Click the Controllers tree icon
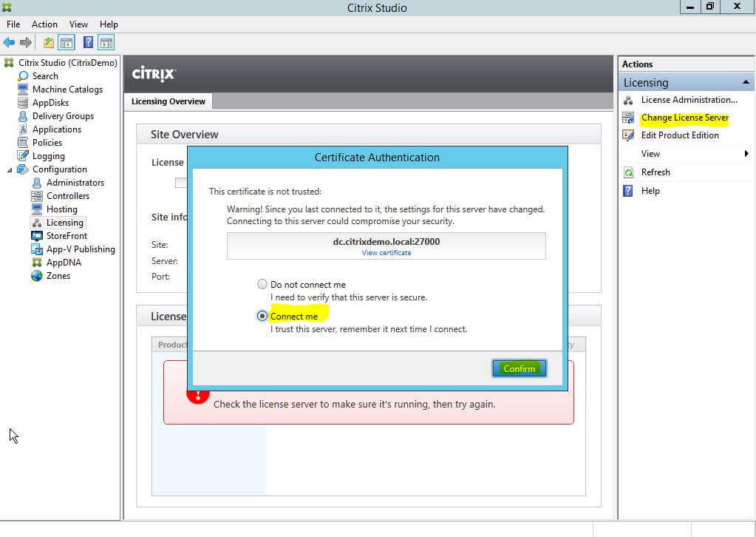The width and height of the screenshot is (756, 537). (x=37, y=196)
